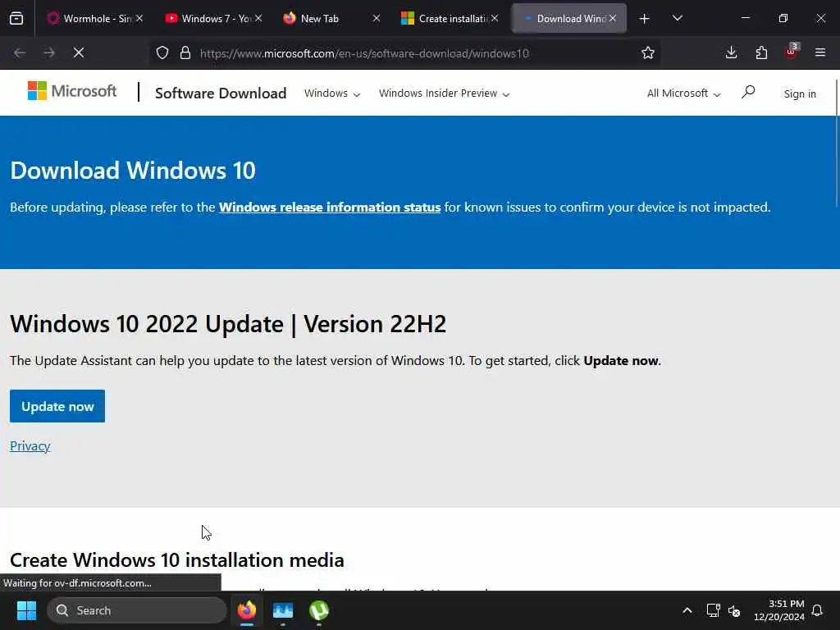Open muted volume tray icon
Viewport: 840px width, 630px height.
point(734,610)
